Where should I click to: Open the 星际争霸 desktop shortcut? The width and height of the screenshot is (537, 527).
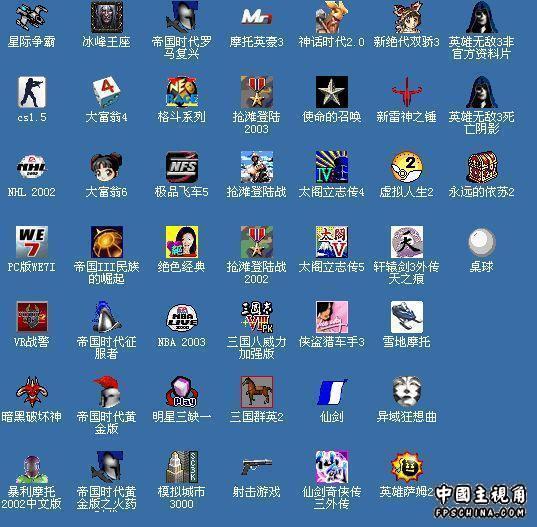(32, 16)
